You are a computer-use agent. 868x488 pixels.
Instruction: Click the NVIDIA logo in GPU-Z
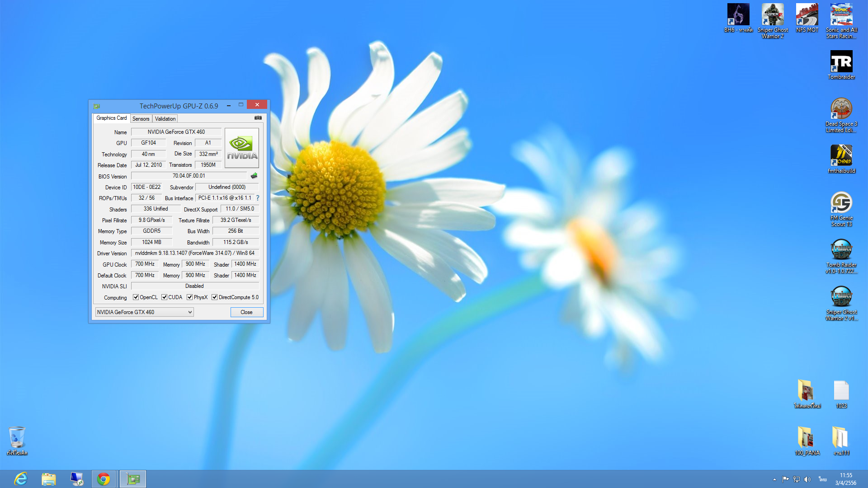click(242, 148)
